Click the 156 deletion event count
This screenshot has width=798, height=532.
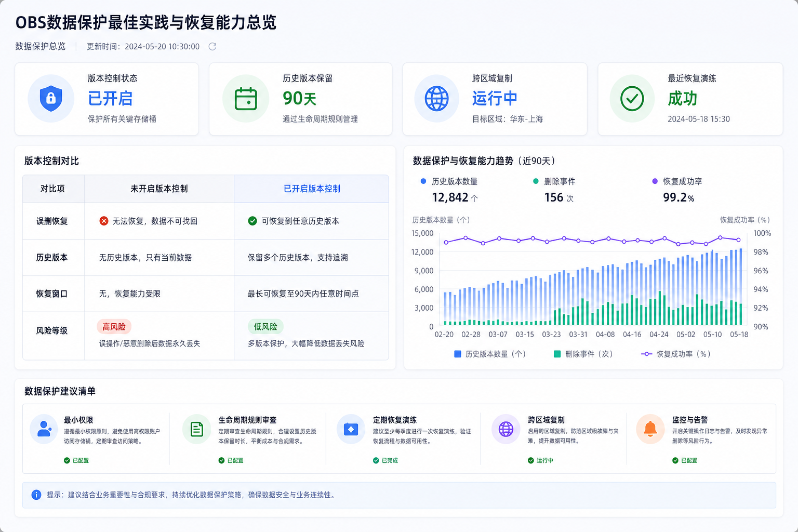554,197
